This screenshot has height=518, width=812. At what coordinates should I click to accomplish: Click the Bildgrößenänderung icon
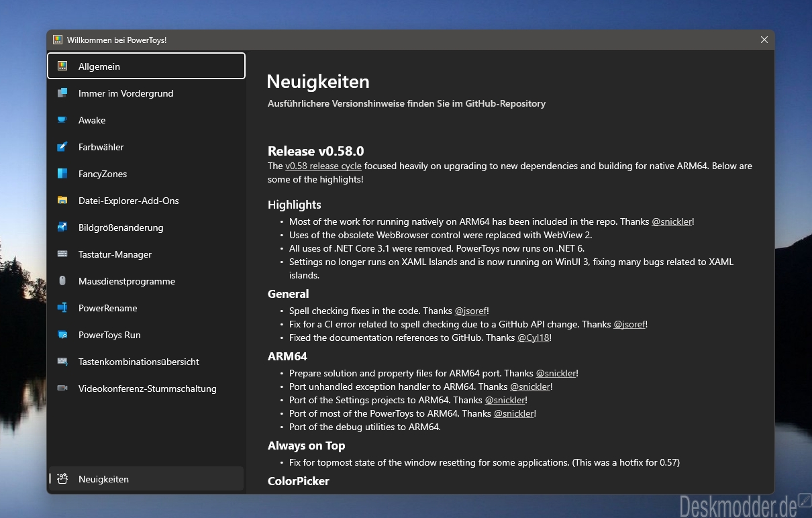(x=62, y=227)
